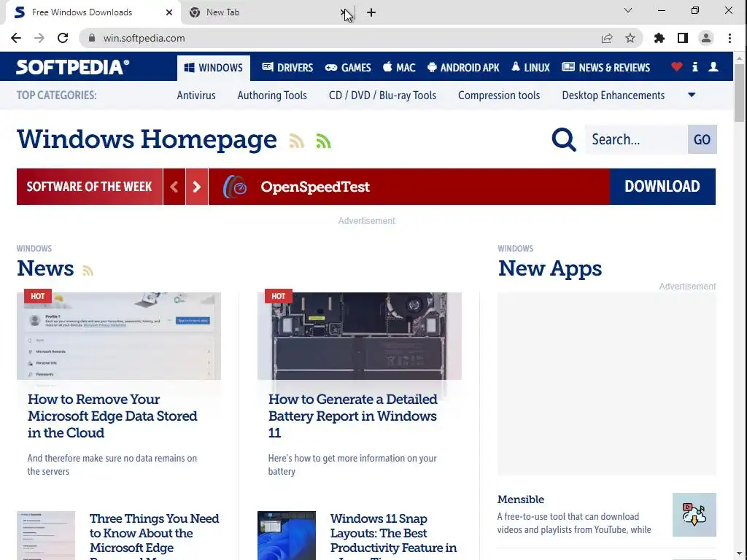Click the DOWNLOAD button
Viewport: 747px width, 560px height.
pyautogui.click(x=662, y=187)
